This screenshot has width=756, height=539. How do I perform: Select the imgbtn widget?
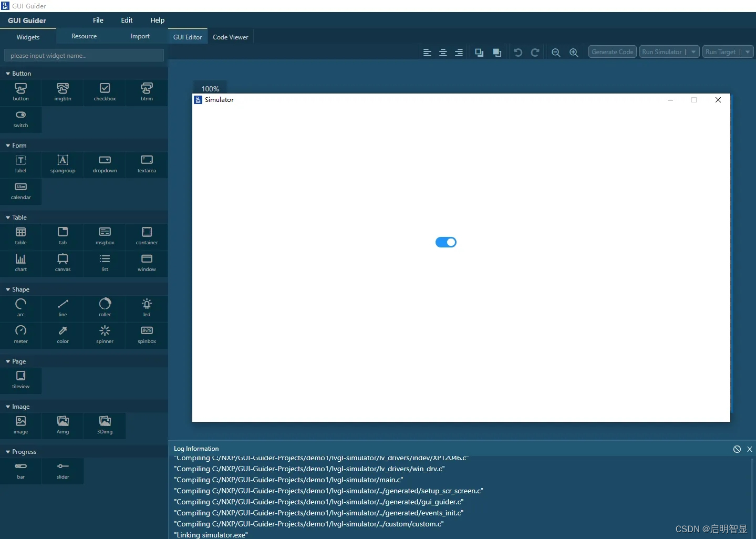(x=63, y=92)
